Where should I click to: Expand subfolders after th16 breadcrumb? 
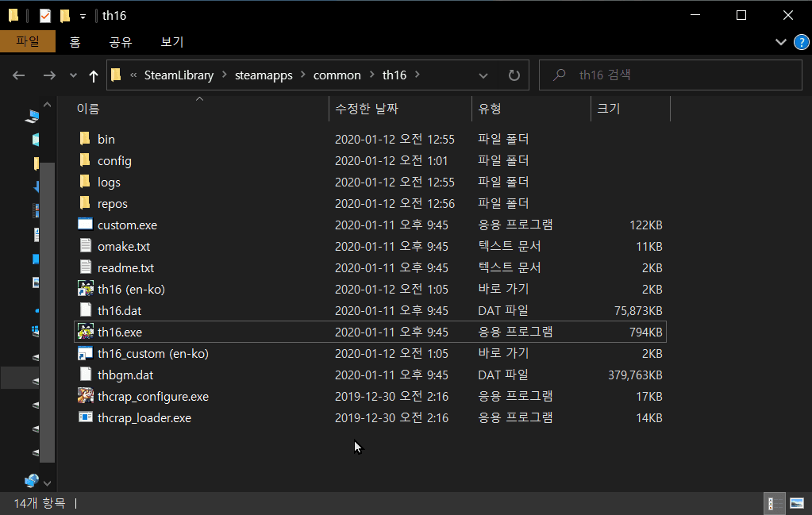[418, 75]
